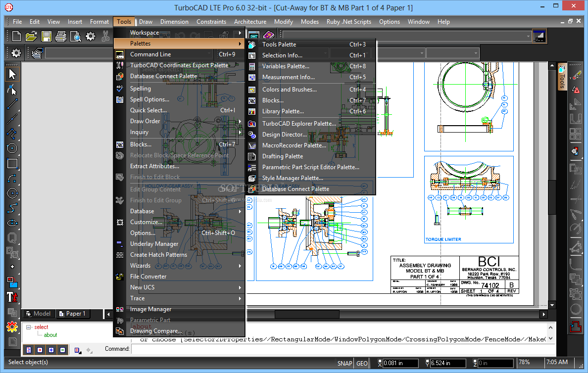Click the drawing's vertical scrollbar down arrow

click(x=552, y=305)
